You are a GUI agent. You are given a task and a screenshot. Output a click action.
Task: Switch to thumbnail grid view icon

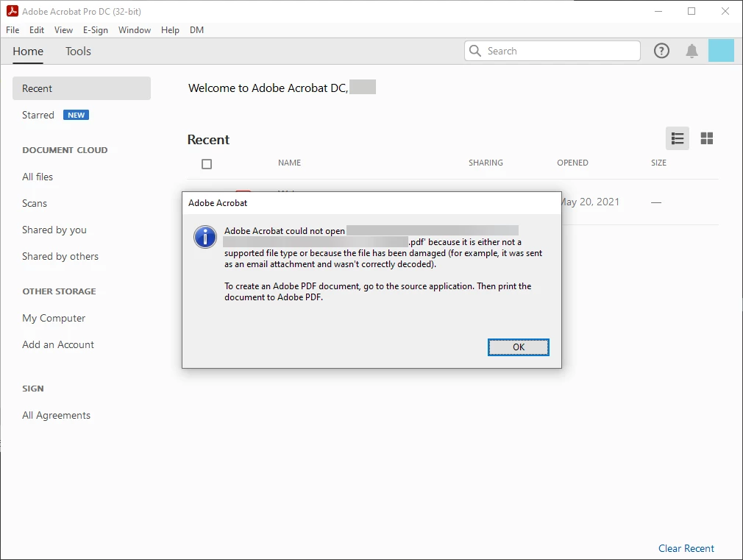tap(707, 138)
